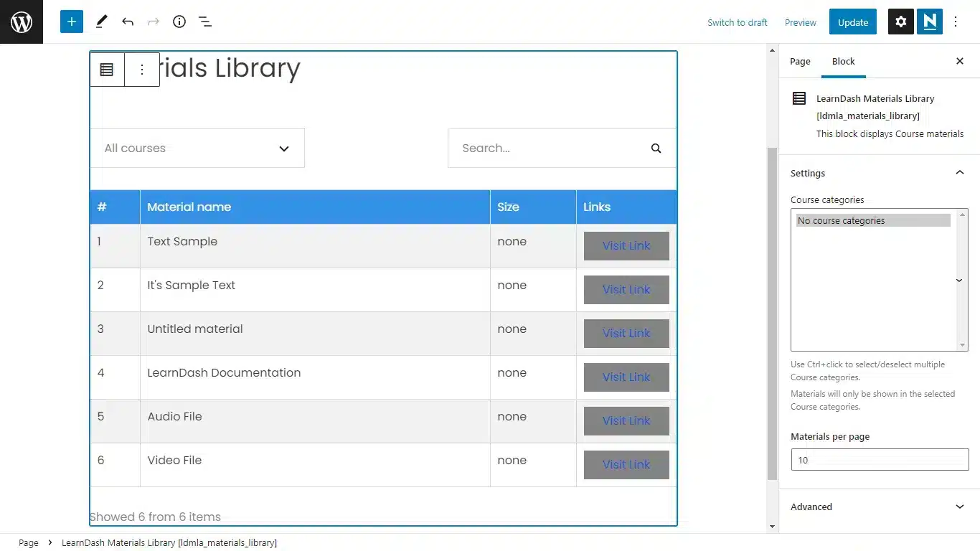Viewport: 980px width, 551px height.
Task: Click Switch to draft
Action: coord(738,22)
